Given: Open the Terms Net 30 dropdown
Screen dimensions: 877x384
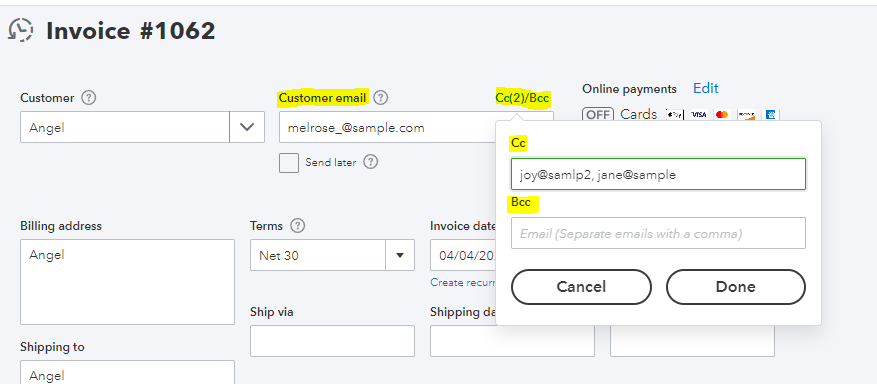Looking at the screenshot, I should [x=332, y=255].
